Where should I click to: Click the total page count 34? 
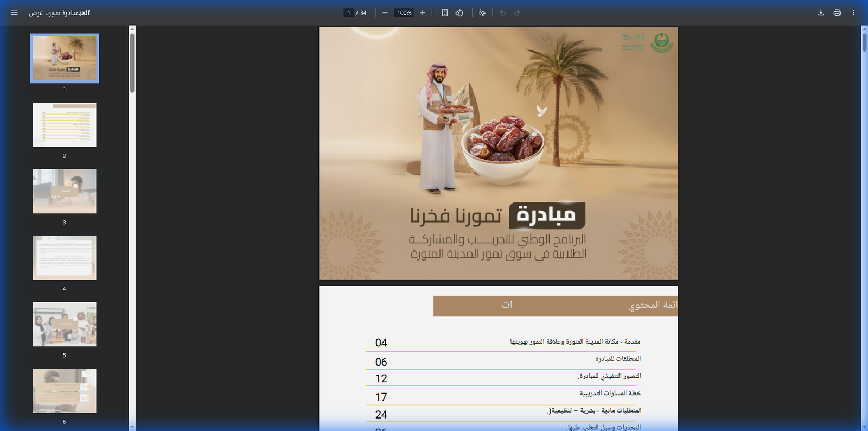363,12
